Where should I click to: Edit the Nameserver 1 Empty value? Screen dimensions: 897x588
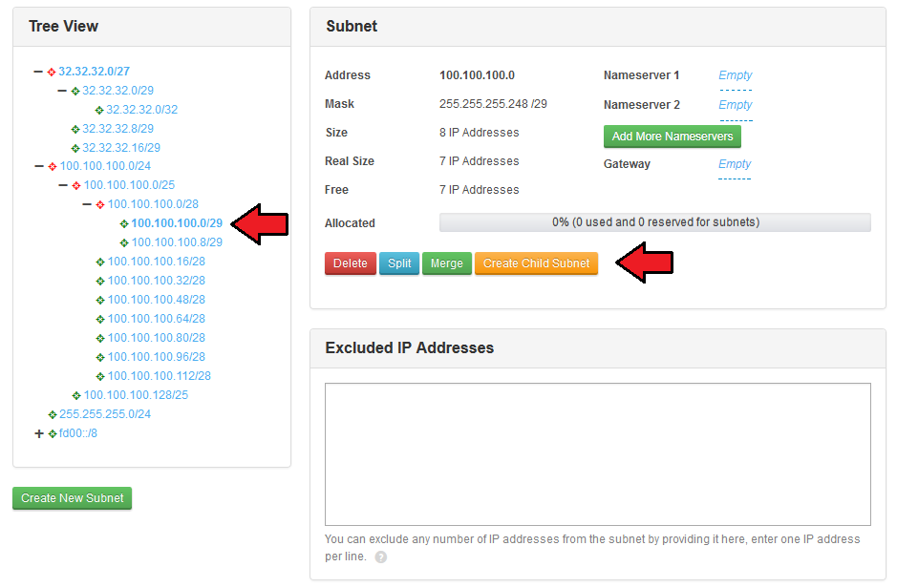click(736, 75)
